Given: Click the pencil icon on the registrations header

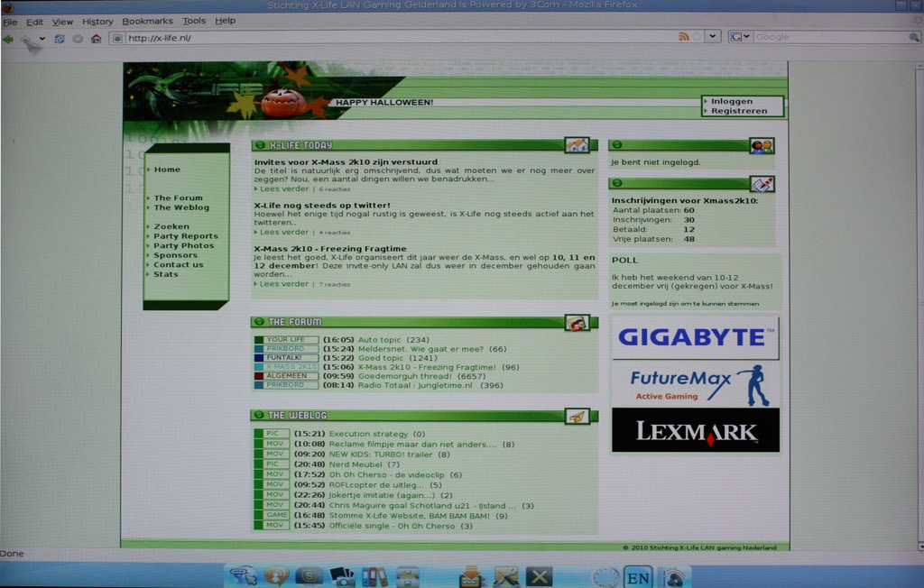Looking at the screenshot, I should [762, 184].
